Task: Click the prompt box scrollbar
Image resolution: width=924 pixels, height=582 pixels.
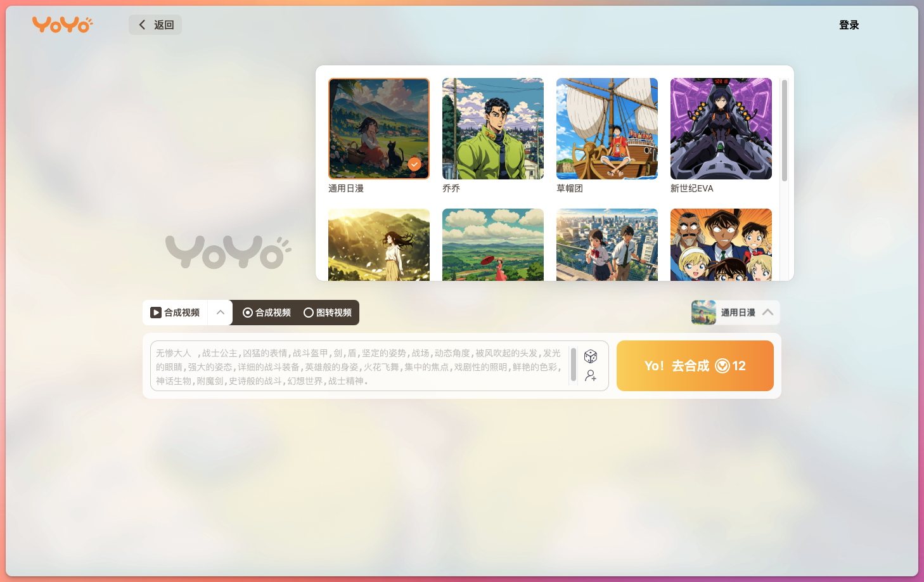Action: coord(574,365)
